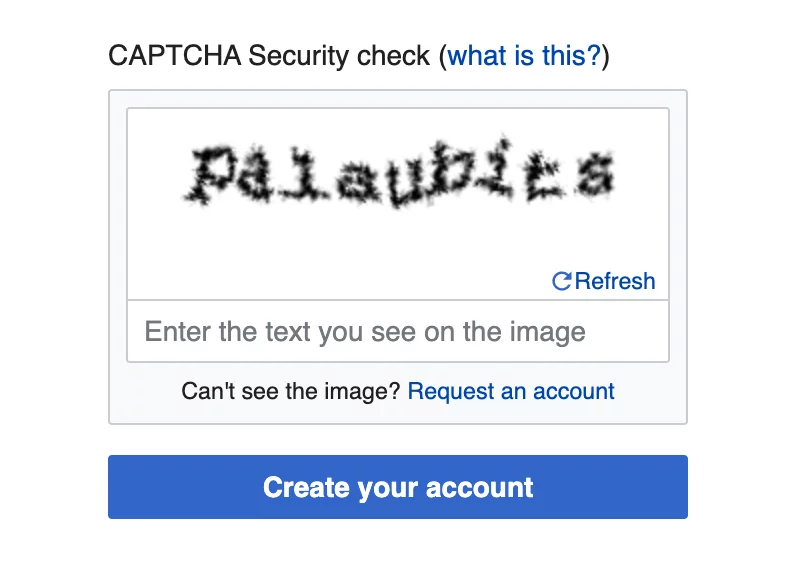Follow 'Request an account' under the CAPTCHA
The image size is (800, 583).
tap(511, 391)
